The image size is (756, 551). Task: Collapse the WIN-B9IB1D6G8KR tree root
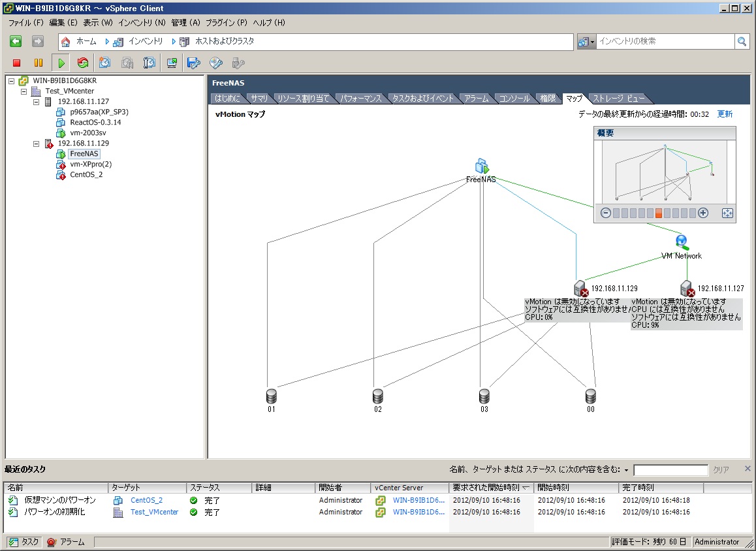coord(12,81)
